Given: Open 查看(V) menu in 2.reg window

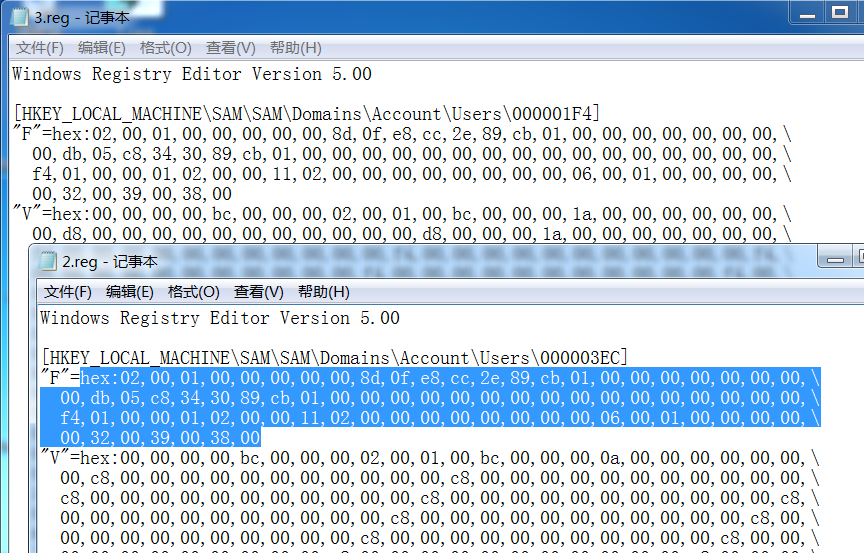Looking at the screenshot, I should pos(258,292).
